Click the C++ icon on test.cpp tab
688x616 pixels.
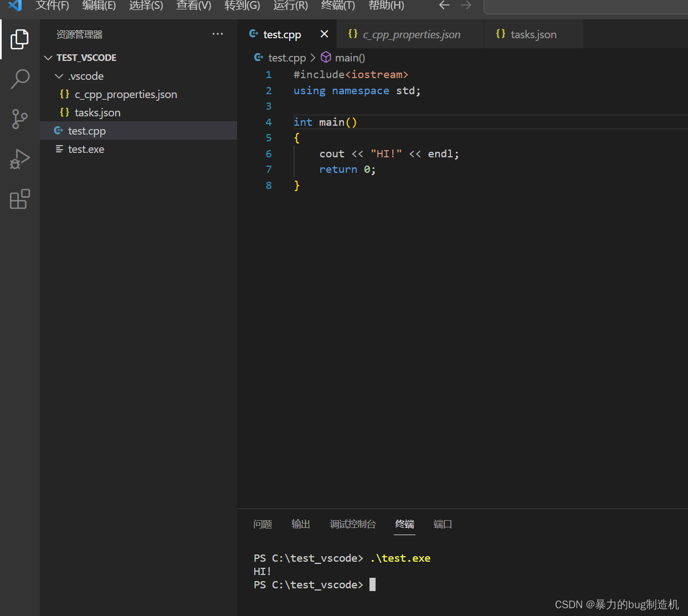[254, 34]
